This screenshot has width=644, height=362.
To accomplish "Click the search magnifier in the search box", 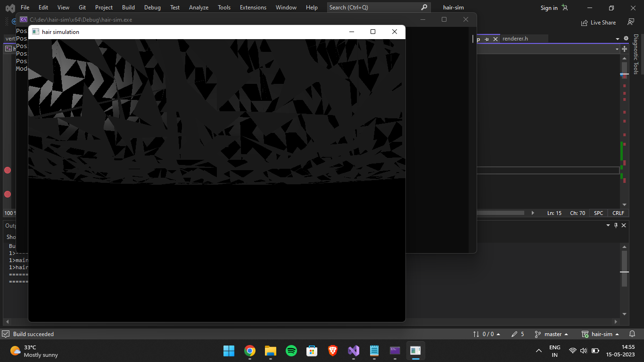I will click(x=423, y=8).
